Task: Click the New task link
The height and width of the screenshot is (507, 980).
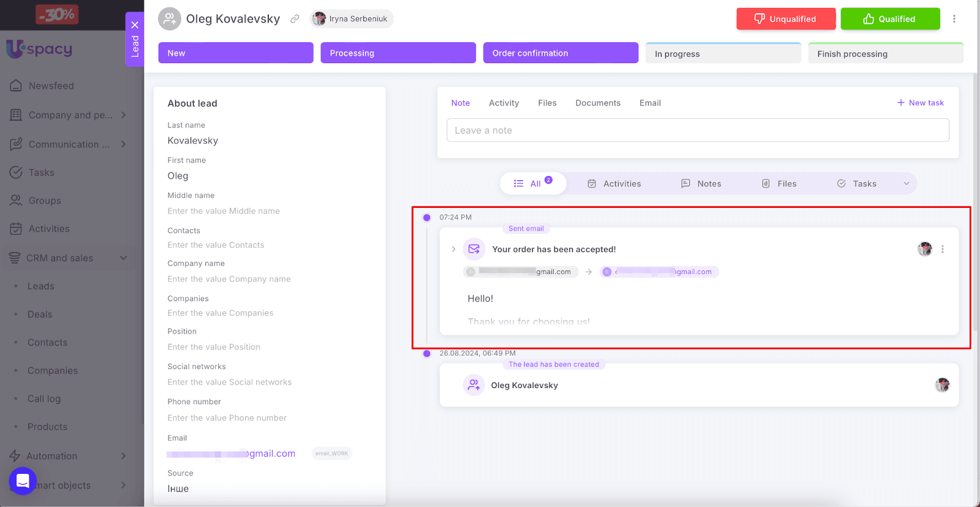Action: (x=920, y=103)
